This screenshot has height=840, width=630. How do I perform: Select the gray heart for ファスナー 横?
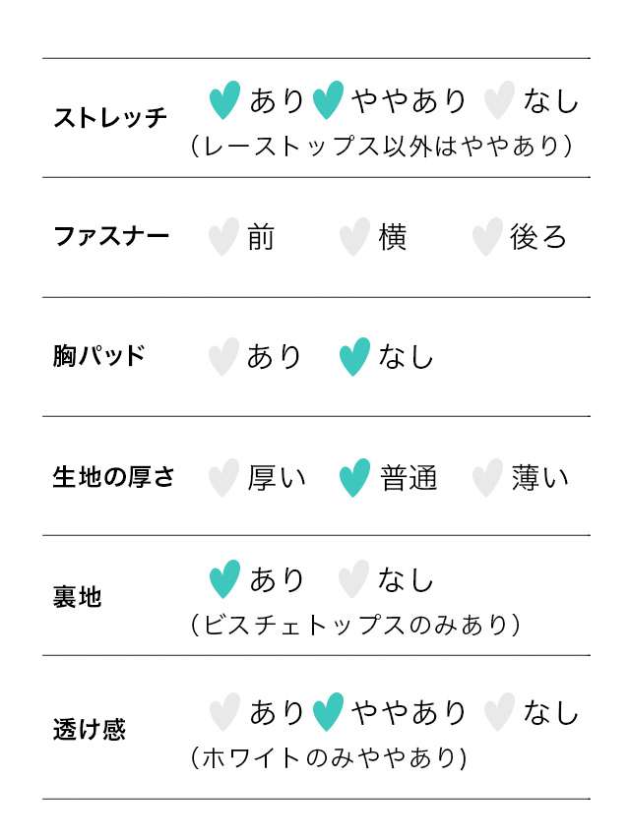[354, 237]
